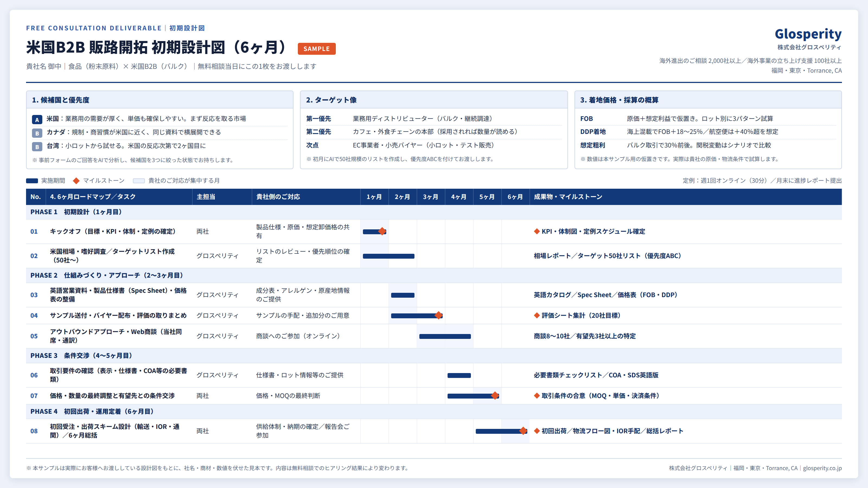Click the pale 貴社のご対応が集中する月 legend swatch
The image size is (868, 488).
point(139,181)
